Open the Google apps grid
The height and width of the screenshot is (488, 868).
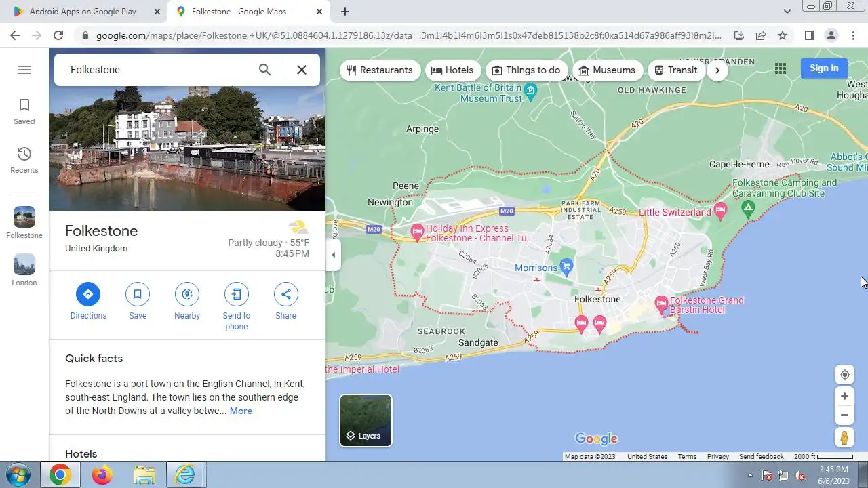tap(781, 68)
